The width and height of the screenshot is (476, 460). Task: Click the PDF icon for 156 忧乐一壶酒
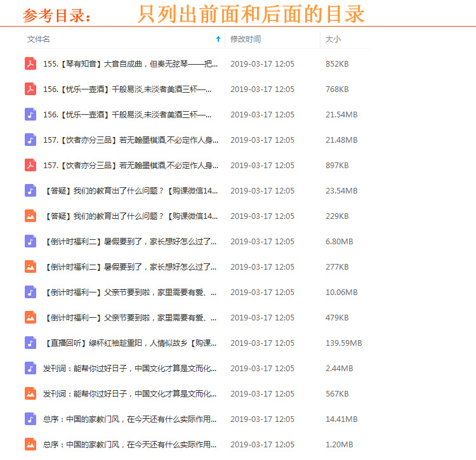pos(30,89)
